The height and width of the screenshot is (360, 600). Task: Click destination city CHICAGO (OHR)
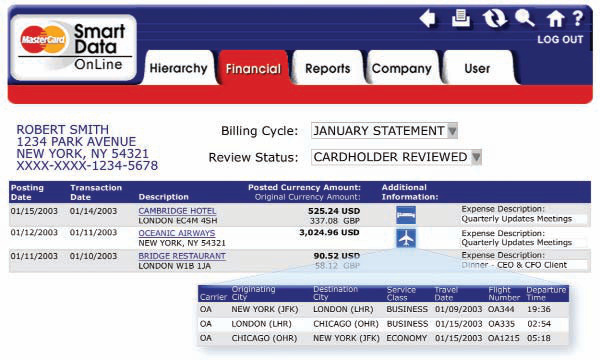[x=346, y=324]
